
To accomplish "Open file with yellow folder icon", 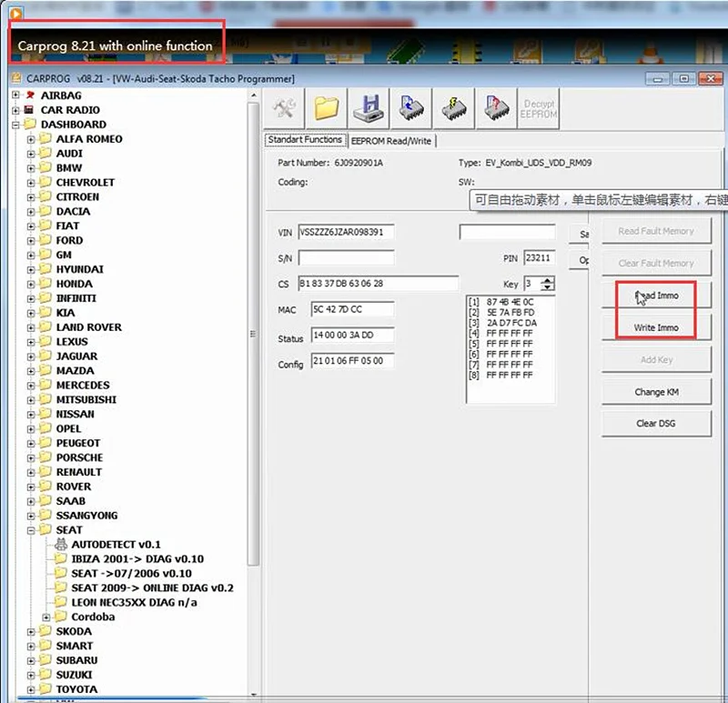I will pyautogui.click(x=327, y=108).
